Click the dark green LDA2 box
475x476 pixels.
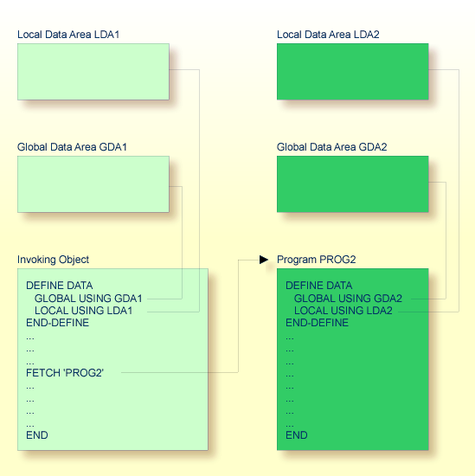353,72
